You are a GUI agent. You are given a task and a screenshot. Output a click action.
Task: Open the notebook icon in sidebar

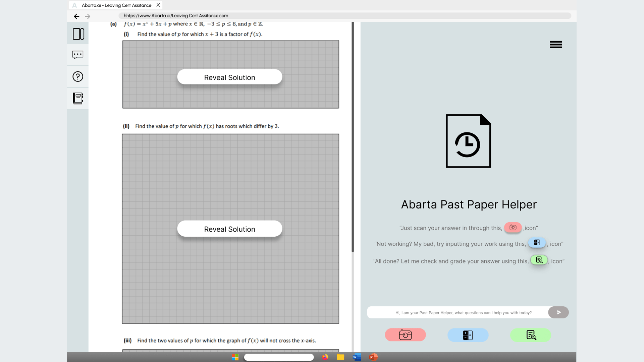tap(78, 98)
